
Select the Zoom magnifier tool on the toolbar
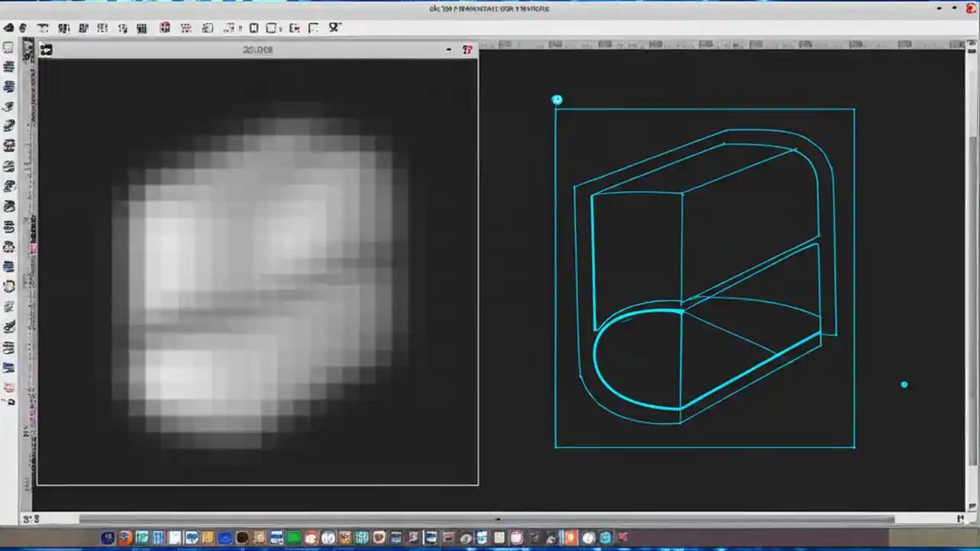click(334, 28)
